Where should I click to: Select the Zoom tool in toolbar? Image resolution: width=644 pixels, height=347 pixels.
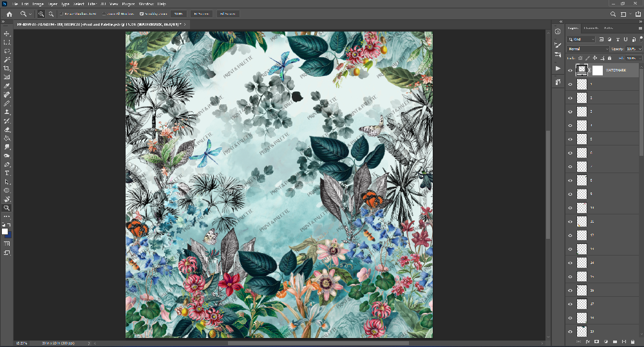pyautogui.click(x=6, y=208)
